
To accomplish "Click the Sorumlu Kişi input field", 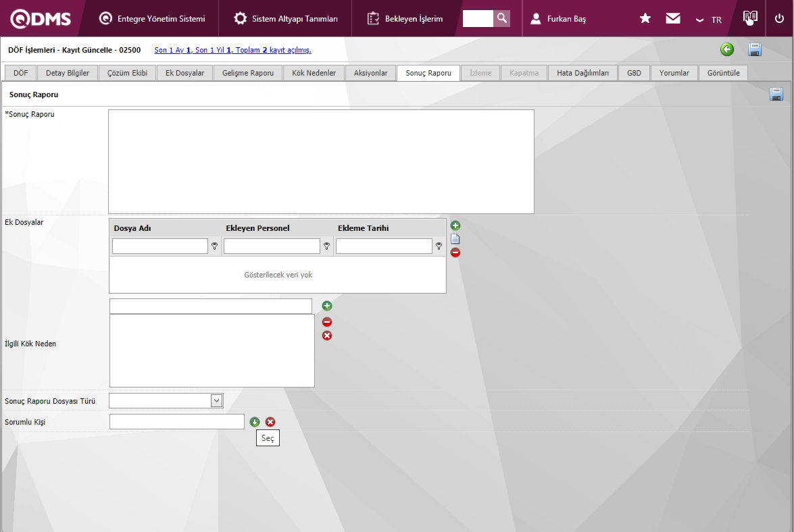I will [177, 422].
